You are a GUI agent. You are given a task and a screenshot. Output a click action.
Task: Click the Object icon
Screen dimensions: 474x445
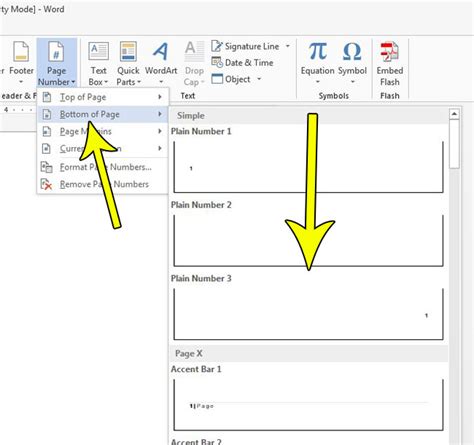click(217, 79)
